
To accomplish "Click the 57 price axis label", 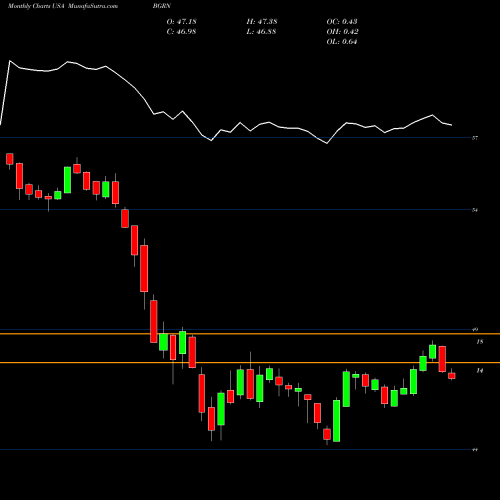I will (x=475, y=138).
